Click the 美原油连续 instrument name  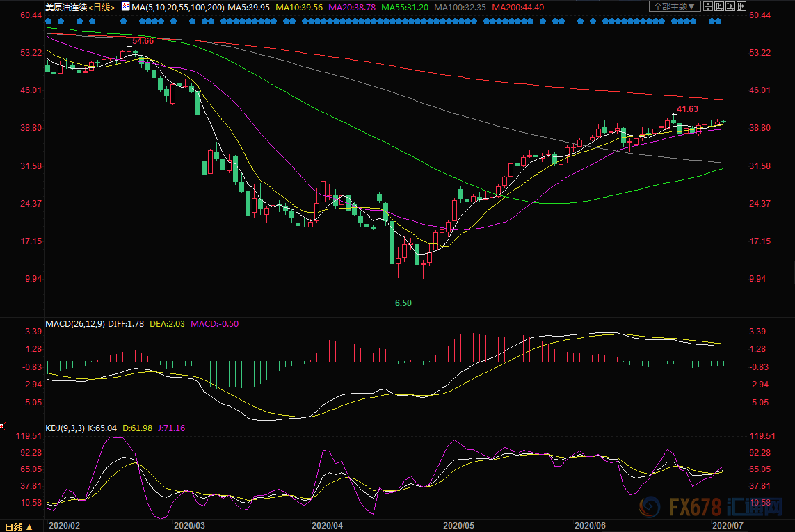point(66,7)
